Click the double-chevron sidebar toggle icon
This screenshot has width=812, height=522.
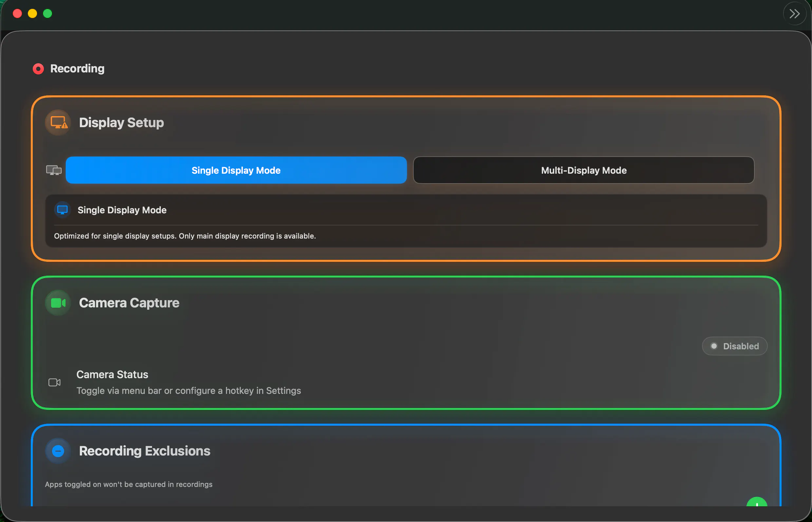[794, 13]
